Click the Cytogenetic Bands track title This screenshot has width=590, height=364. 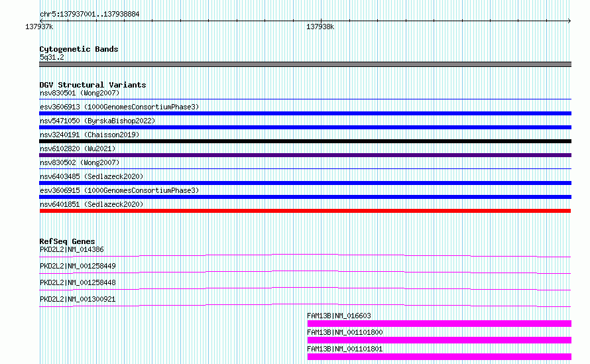[x=79, y=49]
